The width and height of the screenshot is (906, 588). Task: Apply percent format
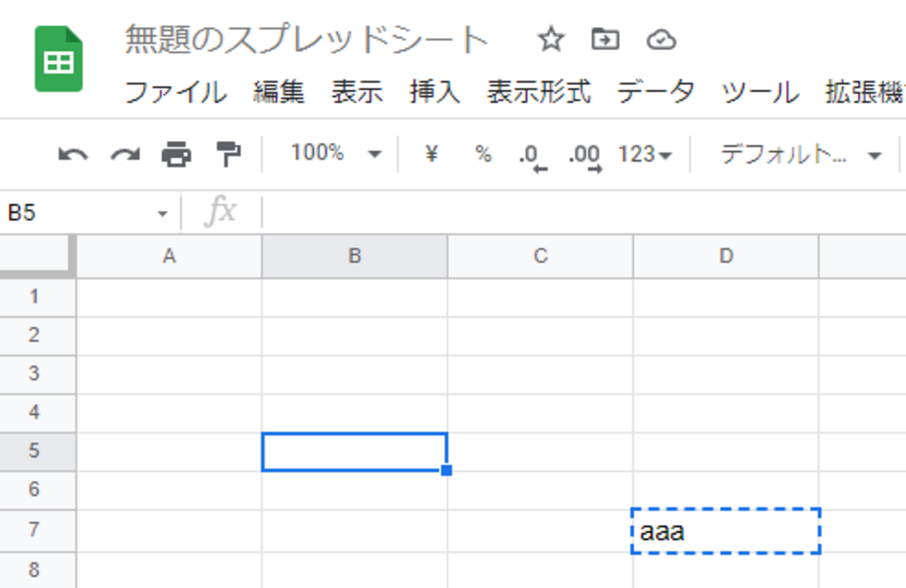[483, 154]
